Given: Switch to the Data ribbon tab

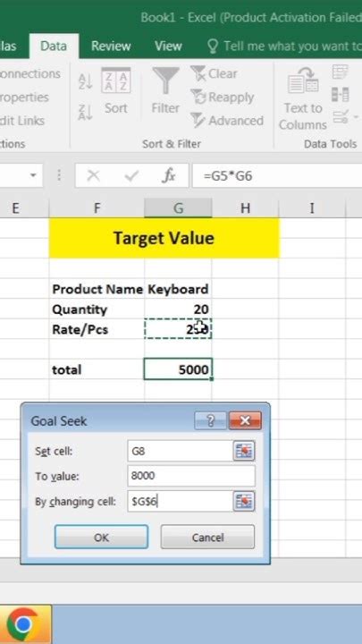Looking at the screenshot, I should coord(54,46).
